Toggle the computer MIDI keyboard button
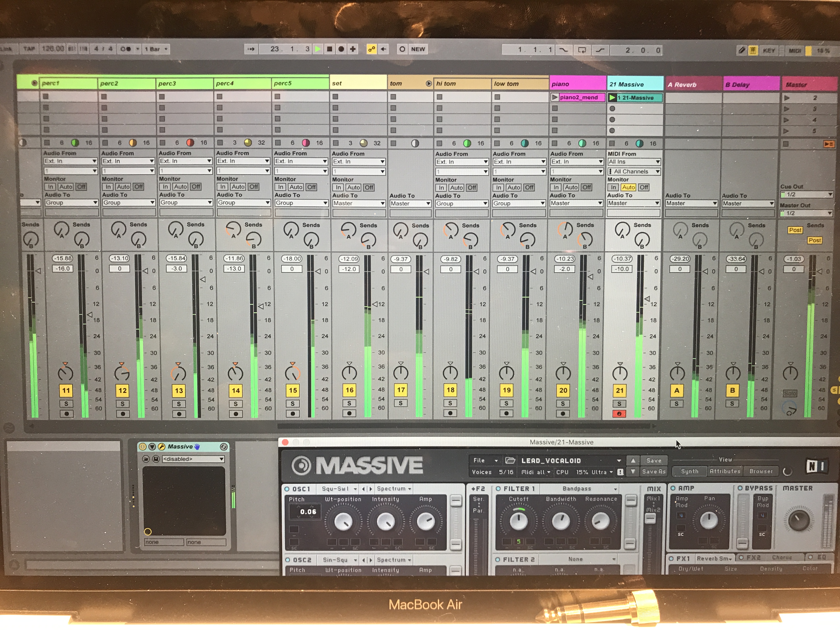The width and height of the screenshot is (840, 630). pyautogui.click(x=753, y=50)
